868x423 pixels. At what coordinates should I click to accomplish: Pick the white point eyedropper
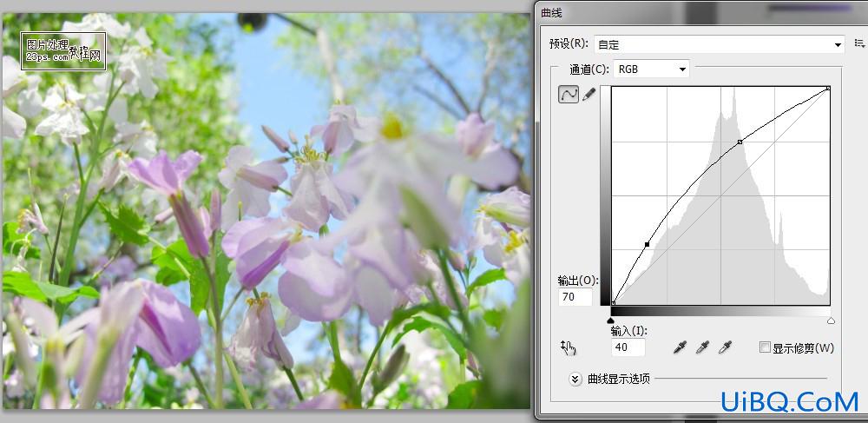point(725,347)
